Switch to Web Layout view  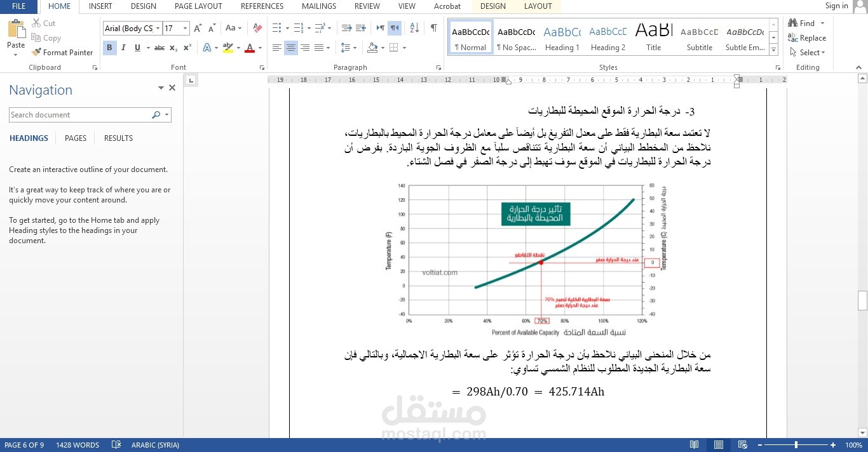point(742,445)
